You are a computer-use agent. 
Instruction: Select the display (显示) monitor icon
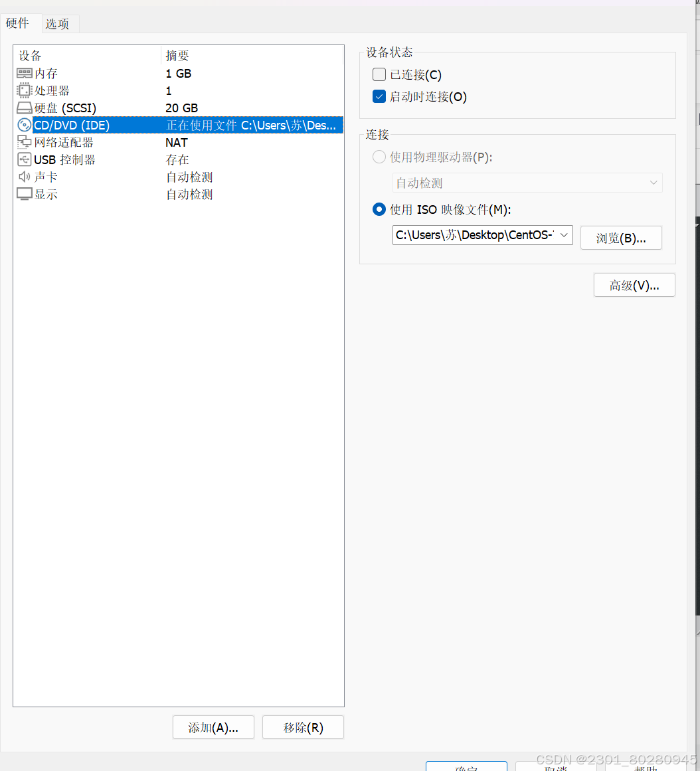point(25,195)
